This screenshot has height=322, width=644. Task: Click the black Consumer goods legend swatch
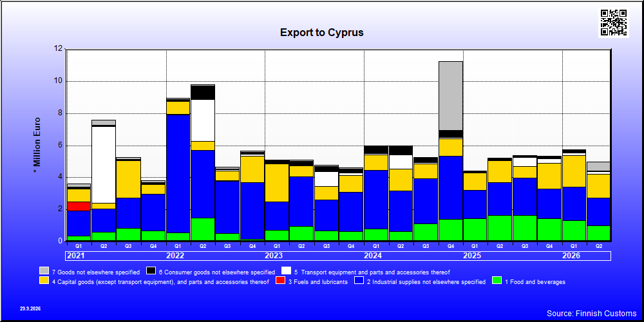coord(151,271)
